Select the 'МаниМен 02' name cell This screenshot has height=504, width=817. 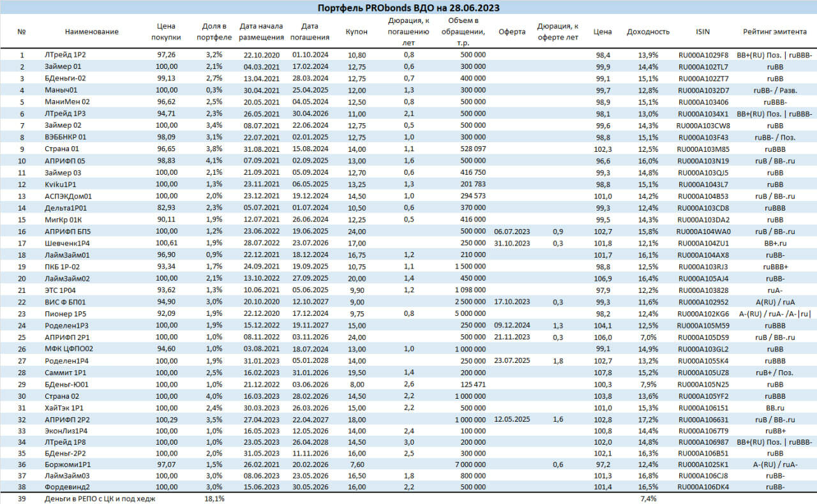click(x=67, y=102)
